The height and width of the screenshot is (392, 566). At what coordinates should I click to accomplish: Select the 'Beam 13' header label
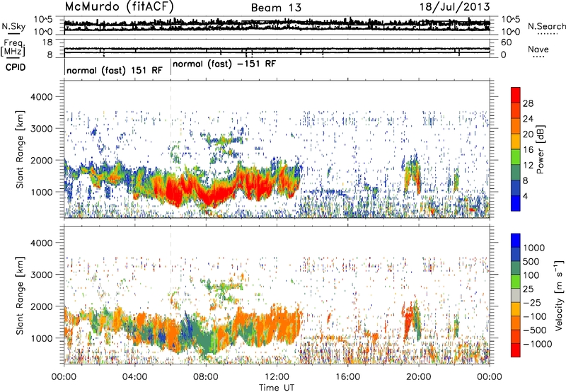276,8
